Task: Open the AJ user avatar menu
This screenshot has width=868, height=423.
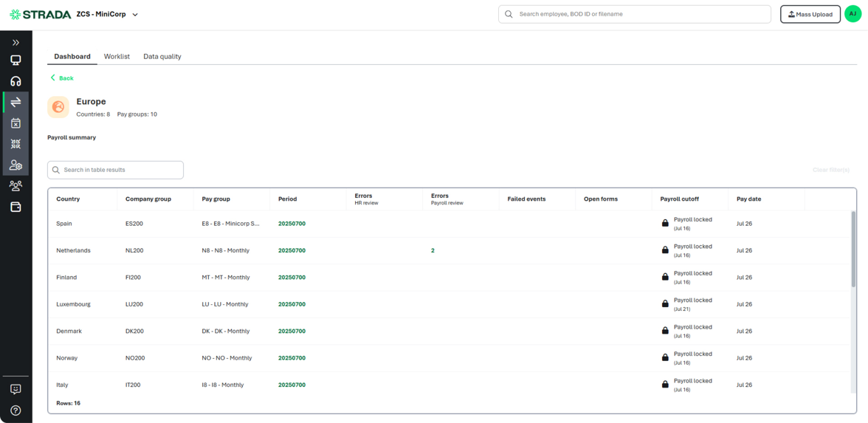Action: pyautogui.click(x=852, y=14)
